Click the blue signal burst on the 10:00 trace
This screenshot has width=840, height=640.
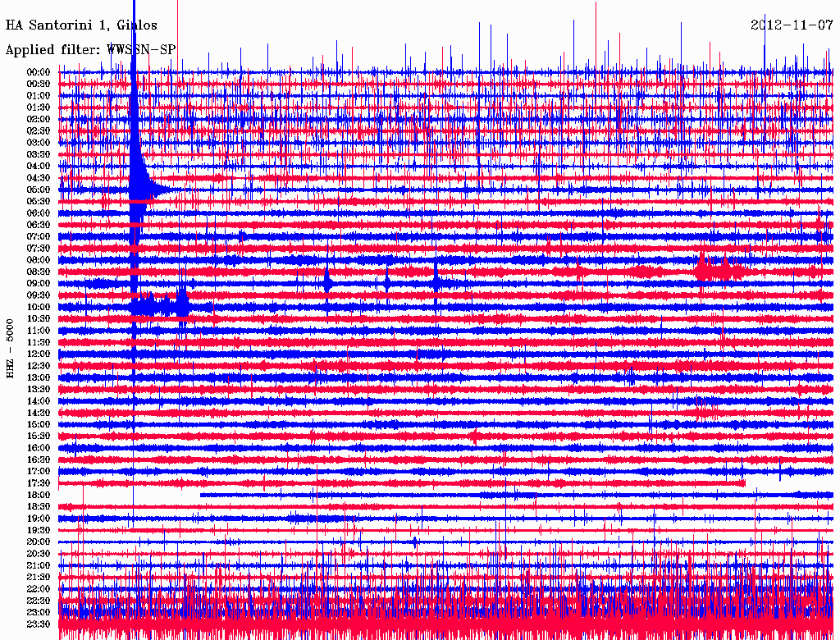click(x=161, y=306)
